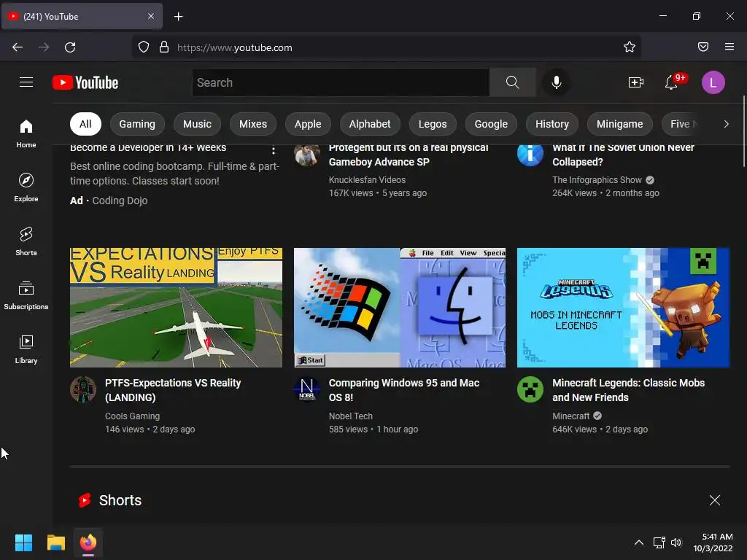This screenshot has height=560, width=747.
Task: Select the Google filter chip
Action: coord(491,124)
